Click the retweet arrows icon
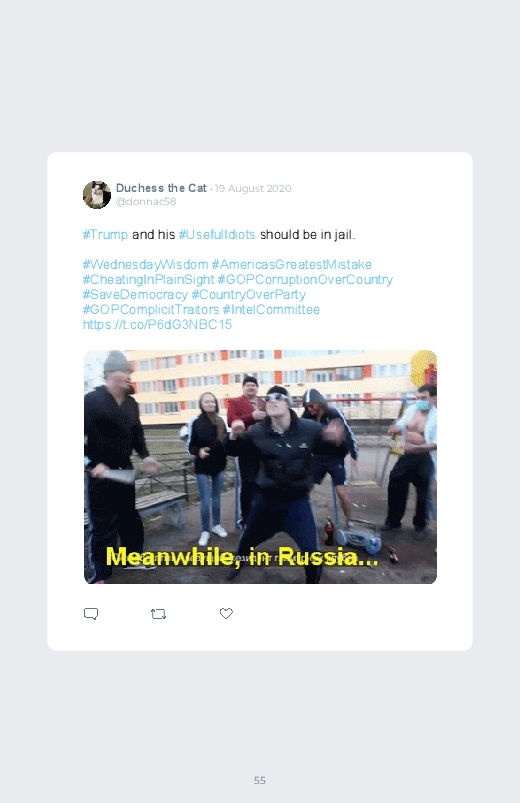520x803 pixels. [x=158, y=614]
